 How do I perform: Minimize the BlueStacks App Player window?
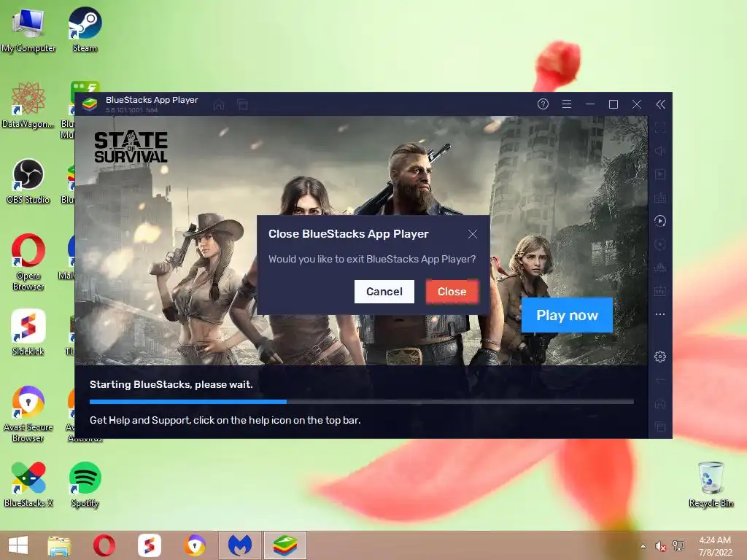point(589,104)
